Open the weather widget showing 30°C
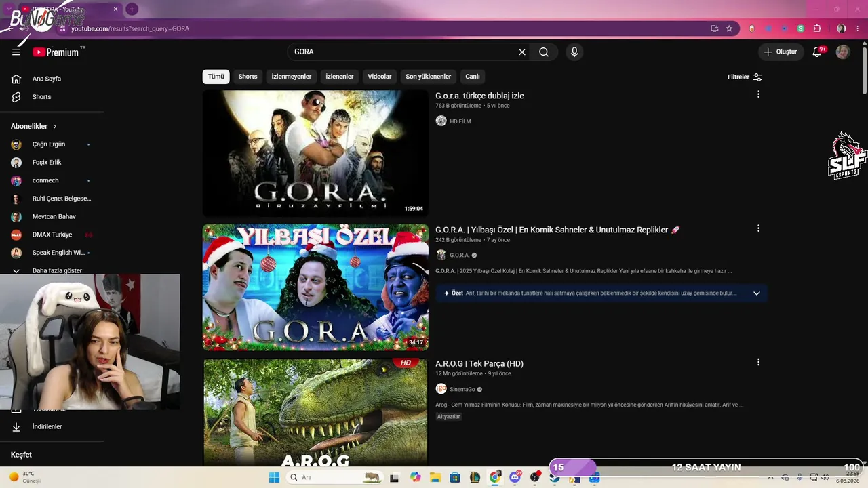Image resolution: width=868 pixels, height=488 pixels. tap(24, 477)
